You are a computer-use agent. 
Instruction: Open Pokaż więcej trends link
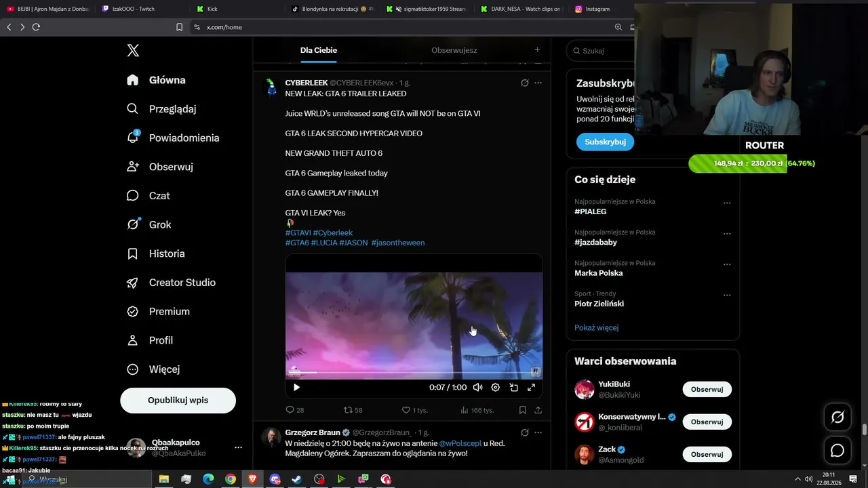[597, 327]
